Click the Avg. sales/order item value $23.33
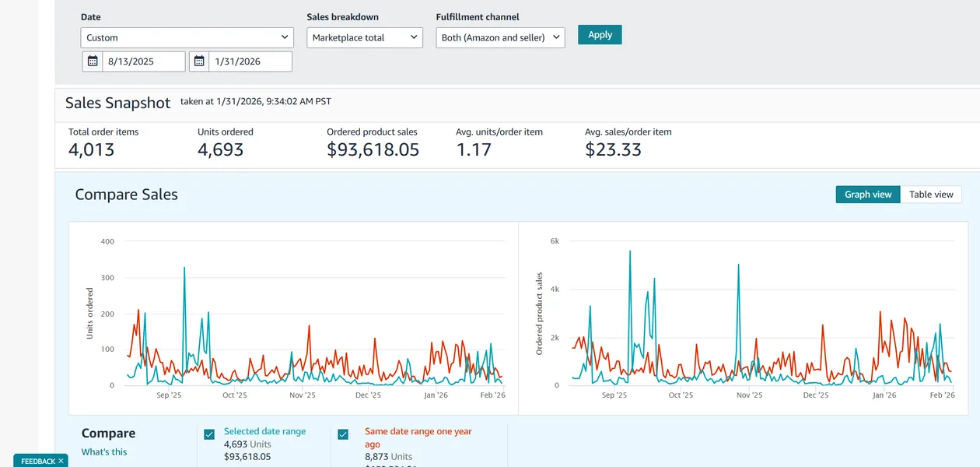Screen dimensions: 980x467 pyautogui.click(x=613, y=150)
